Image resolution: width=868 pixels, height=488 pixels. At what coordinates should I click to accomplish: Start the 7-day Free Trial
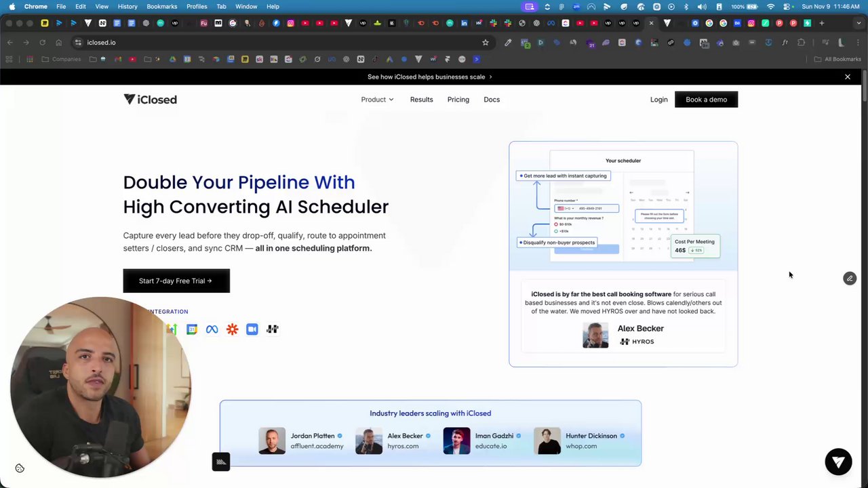[x=176, y=281]
